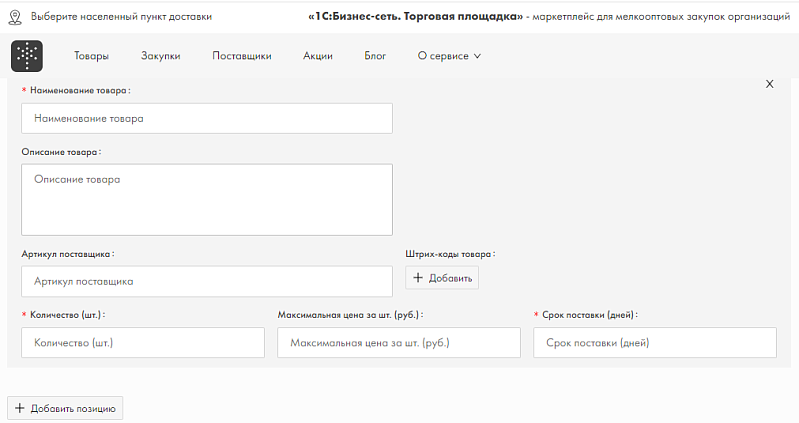Open the Блог page
This screenshot has width=799, height=423.
375,56
